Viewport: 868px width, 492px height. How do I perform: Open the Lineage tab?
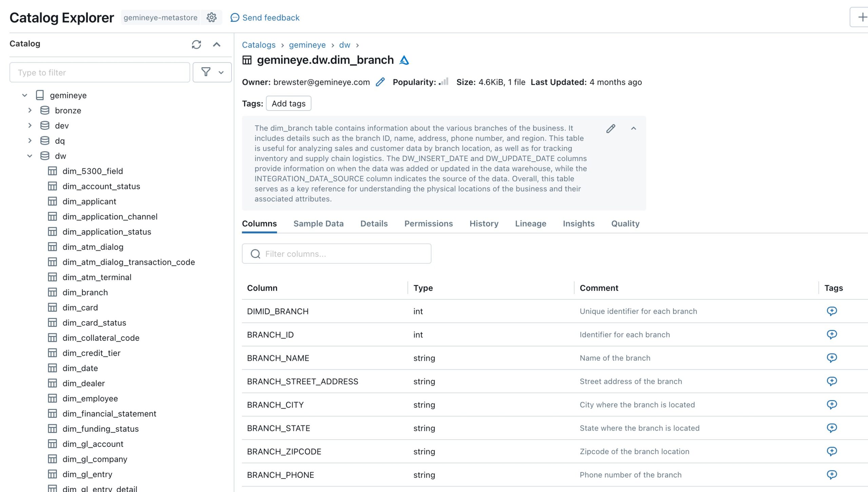530,223
